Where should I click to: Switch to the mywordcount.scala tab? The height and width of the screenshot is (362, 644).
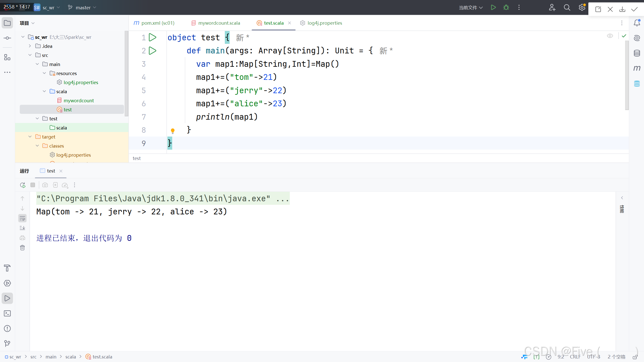pyautogui.click(x=219, y=23)
